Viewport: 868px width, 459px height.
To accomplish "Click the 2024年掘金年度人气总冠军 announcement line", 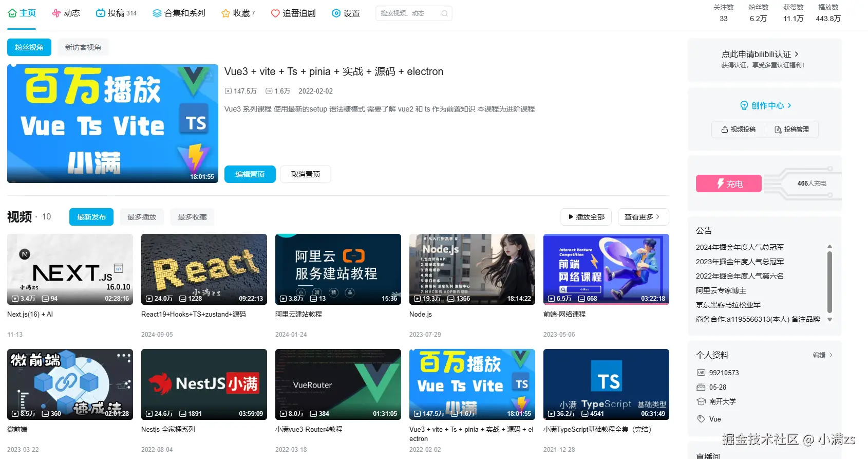I will pos(740,247).
